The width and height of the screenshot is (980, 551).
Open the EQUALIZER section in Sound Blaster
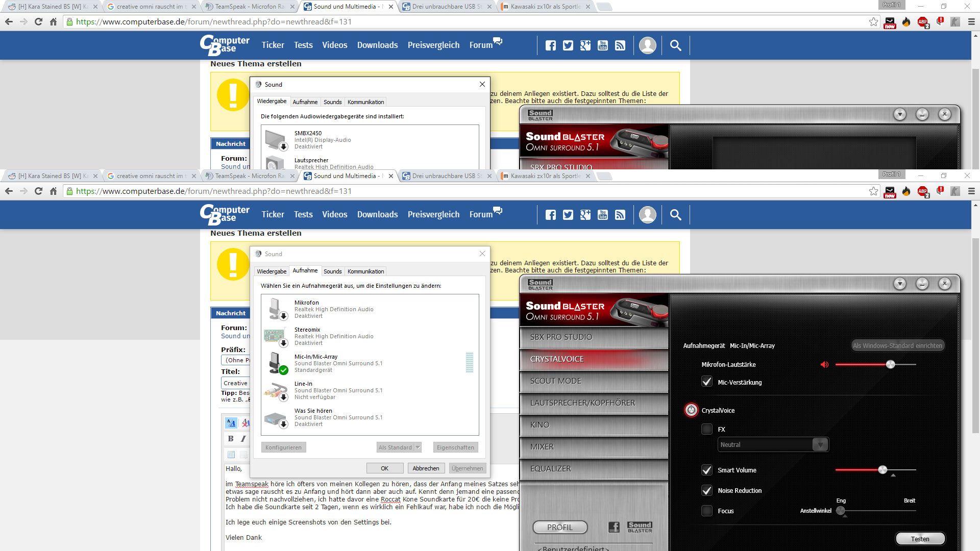coord(594,469)
